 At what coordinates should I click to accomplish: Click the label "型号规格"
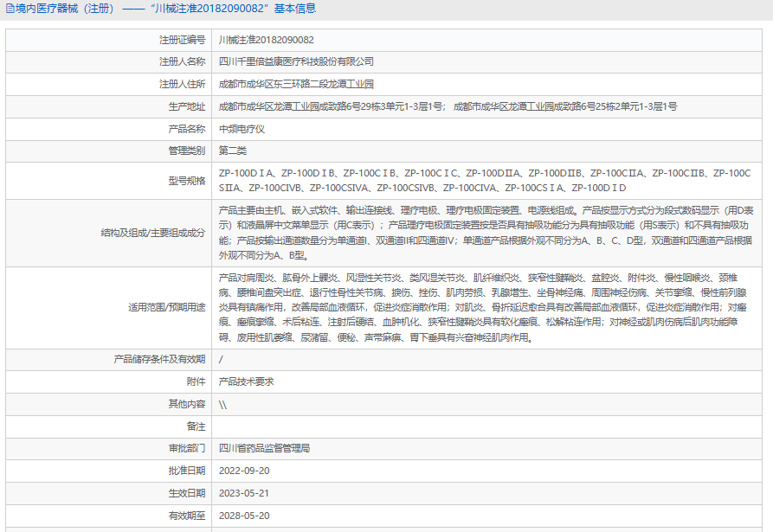(187, 181)
